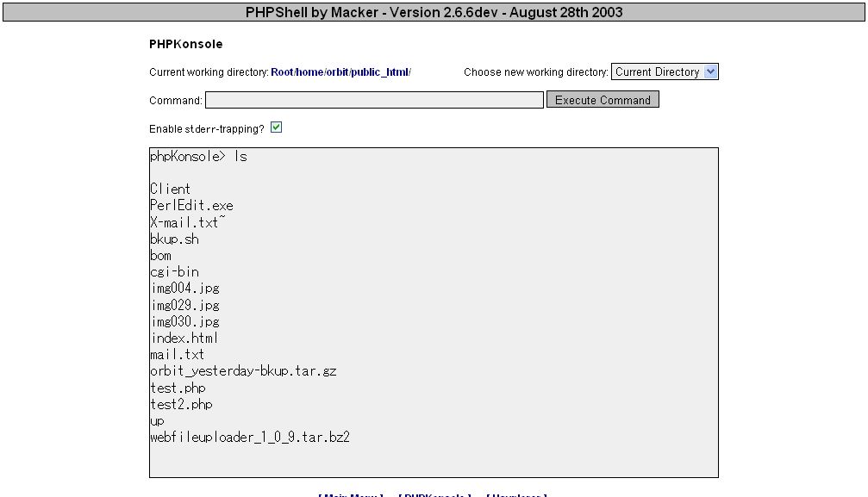Click 'img030.jpg' in the listing

coord(185,321)
